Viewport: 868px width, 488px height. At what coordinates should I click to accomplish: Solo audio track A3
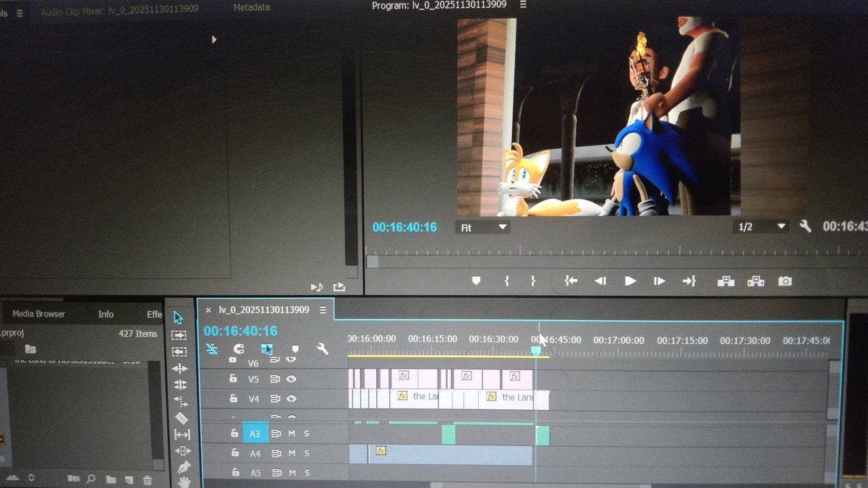tap(307, 434)
